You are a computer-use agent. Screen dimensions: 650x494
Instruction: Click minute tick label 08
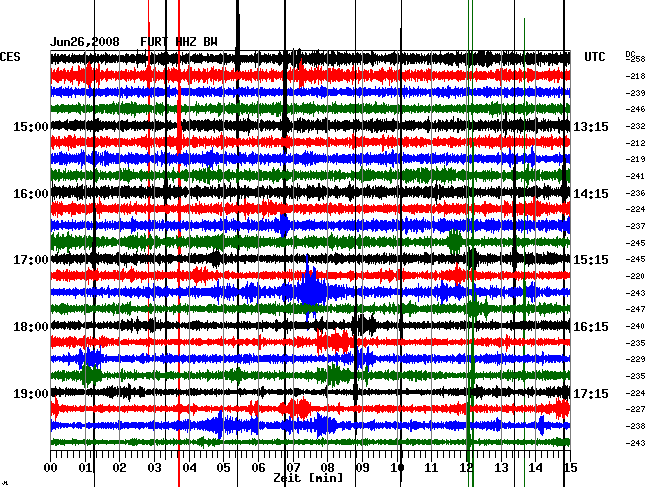[x=327, y=468]
